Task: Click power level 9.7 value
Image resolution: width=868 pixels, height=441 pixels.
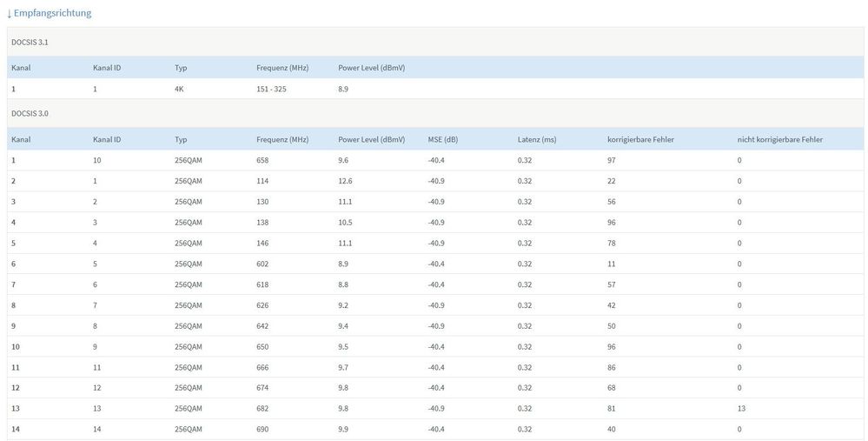Action: point(343,368)
